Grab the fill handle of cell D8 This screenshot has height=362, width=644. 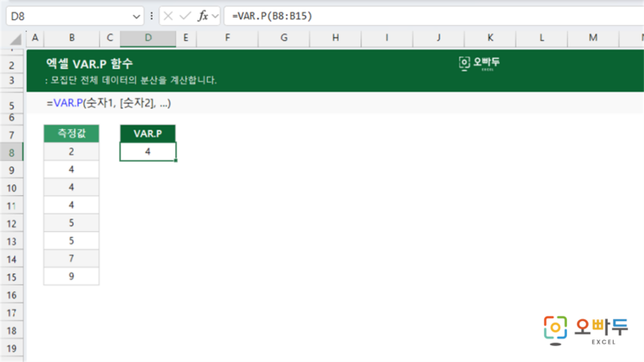pyautogui.click(x=176, y=161)
